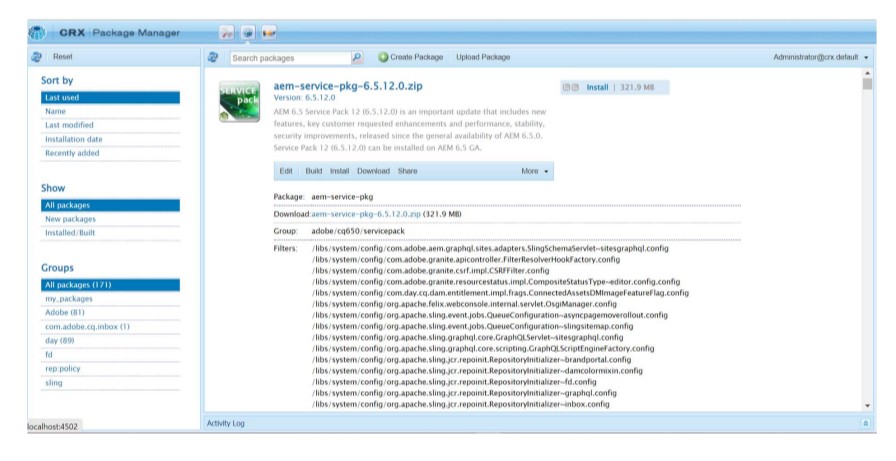Click Version: 6.5.12.0 text
The height and width of the screenshot is (461, 896).
(304, 98)
